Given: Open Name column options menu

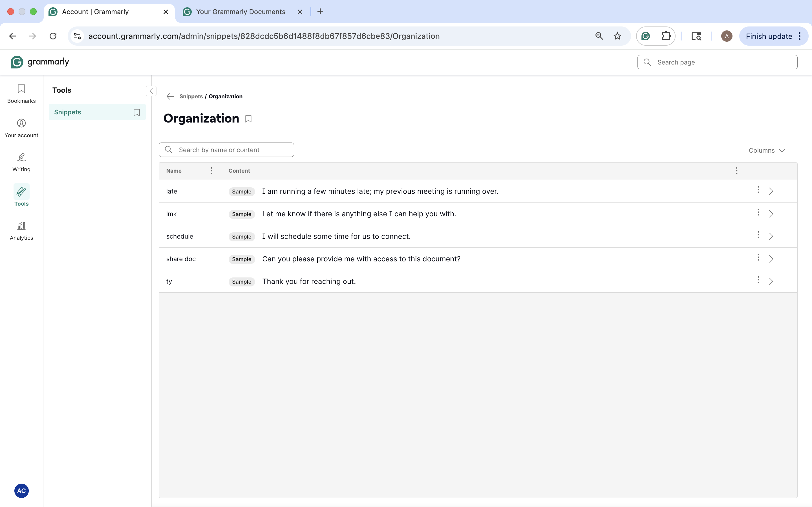Looking at the screenshot, I should [x=211, y=171].
